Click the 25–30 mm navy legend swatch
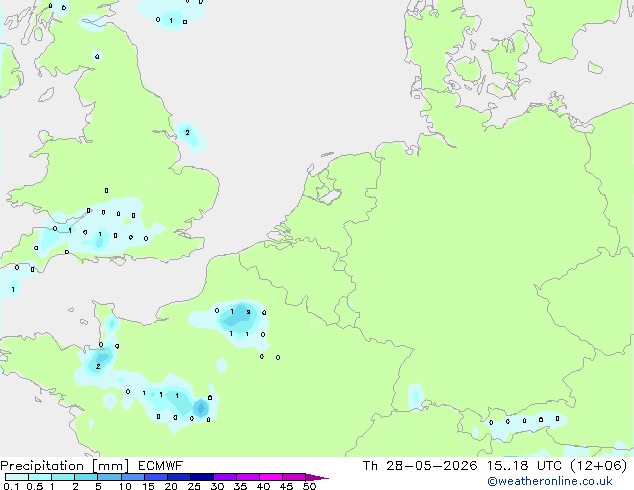The height and width of the screenshot is (490, 634). coord(201,477)
